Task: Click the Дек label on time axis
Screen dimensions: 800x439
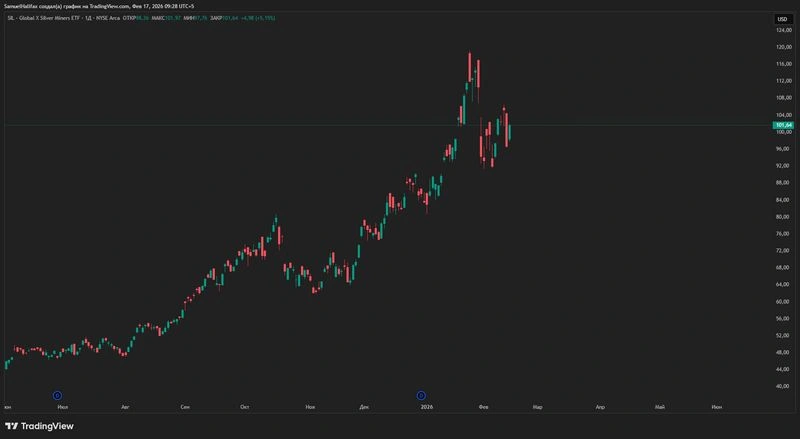Action: pyautogui.click(x=364, y=407)
